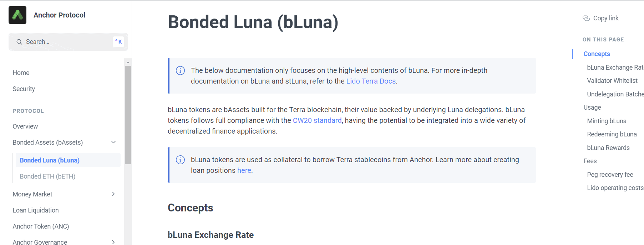Click the 'here' link about loan positions

click(x=244, y=170)
